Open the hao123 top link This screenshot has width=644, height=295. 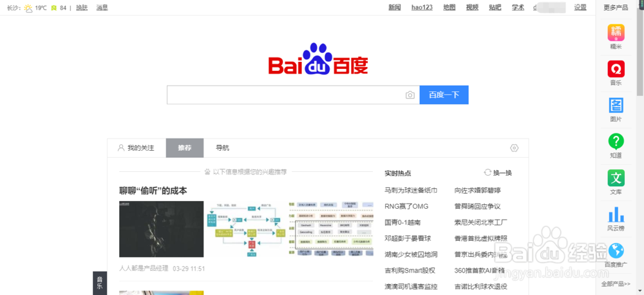422,7
